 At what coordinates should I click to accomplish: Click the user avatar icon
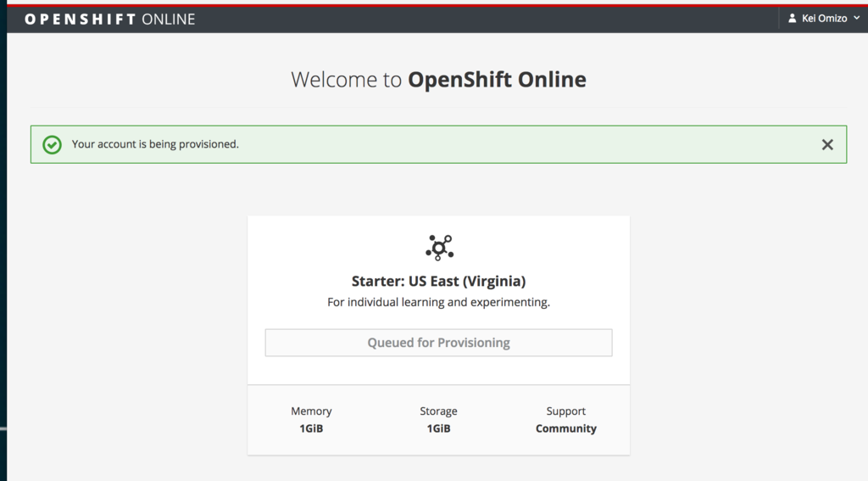pyautogui.click(x=793, y=19)
